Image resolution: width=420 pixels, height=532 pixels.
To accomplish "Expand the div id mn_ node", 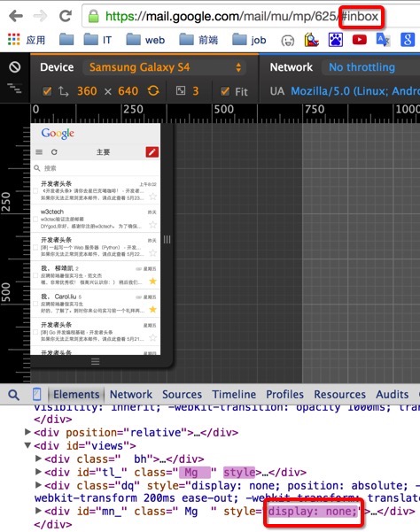I will coord(38,511).
